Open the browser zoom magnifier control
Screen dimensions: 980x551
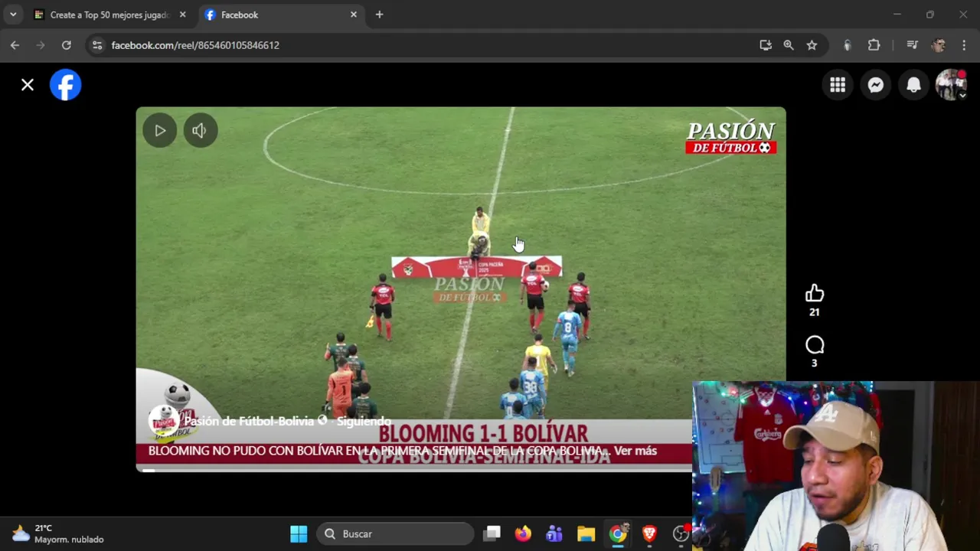coord(789,45)
